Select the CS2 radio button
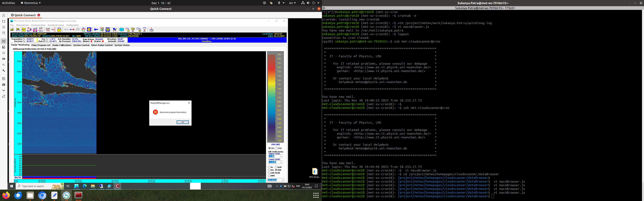 coord(277,148)
